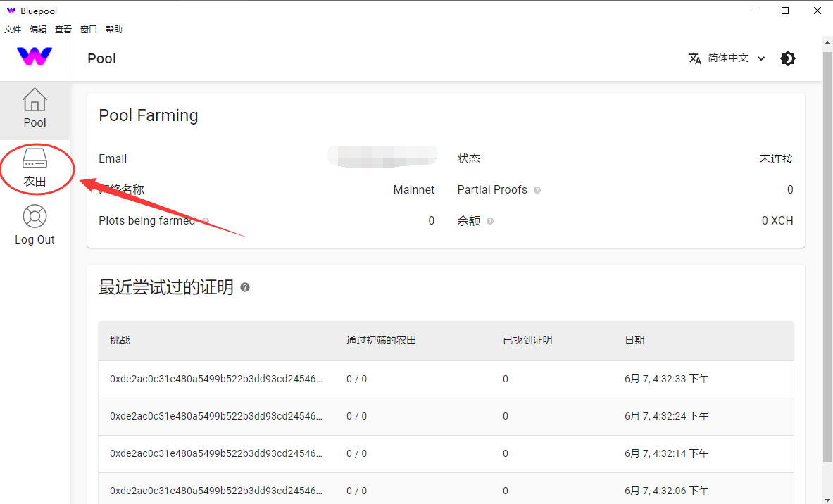Select challenge hash in the 4:32:33 row
Viewport: 833px width, 504px height.
(x=215, y=379)
